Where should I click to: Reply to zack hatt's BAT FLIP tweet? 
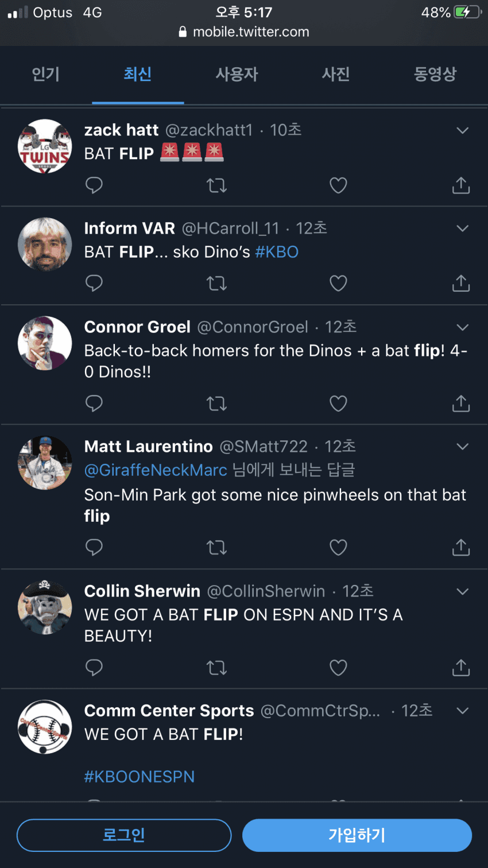click(x=94, y=185)
